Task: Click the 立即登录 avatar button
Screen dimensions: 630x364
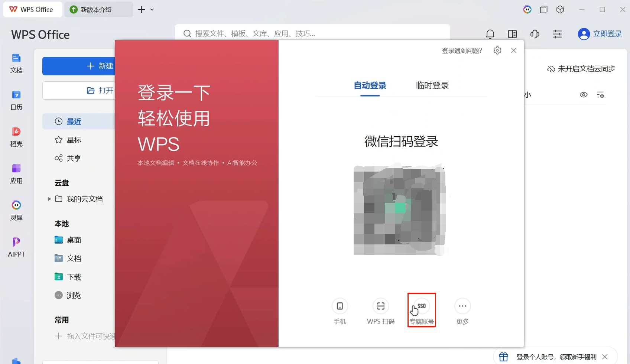Action: tap(600, 34)
